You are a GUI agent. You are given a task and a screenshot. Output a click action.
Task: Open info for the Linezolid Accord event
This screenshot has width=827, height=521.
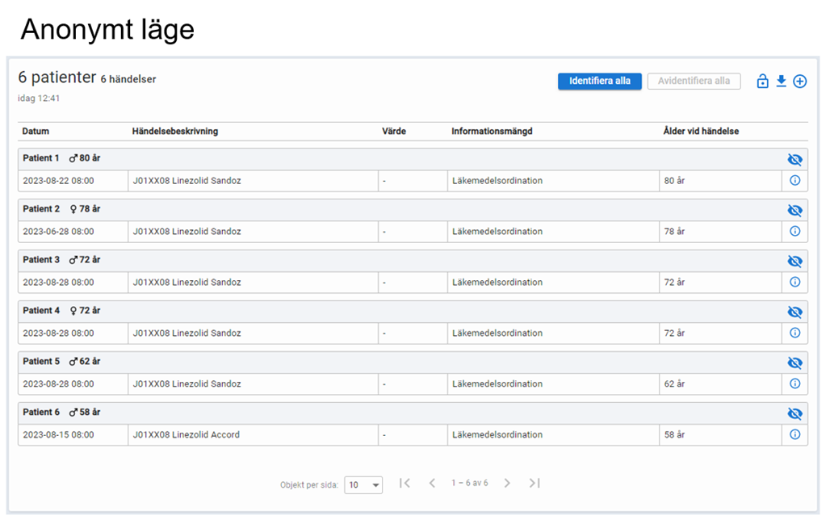794,434
